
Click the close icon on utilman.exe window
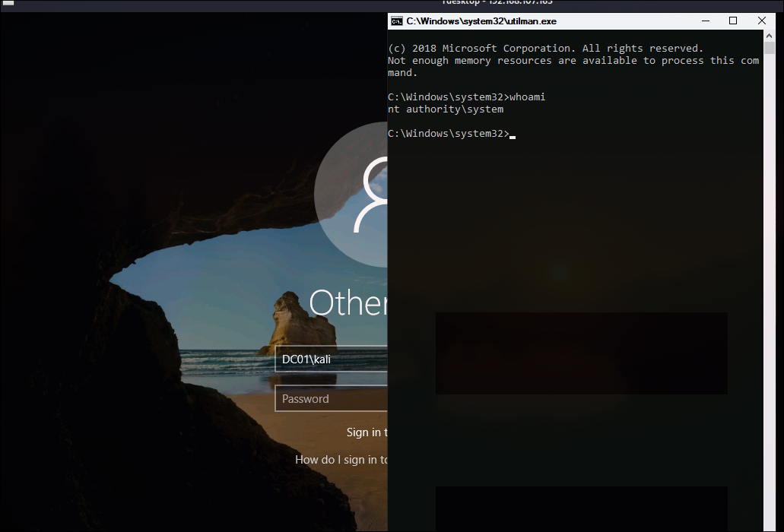(761, 21)
